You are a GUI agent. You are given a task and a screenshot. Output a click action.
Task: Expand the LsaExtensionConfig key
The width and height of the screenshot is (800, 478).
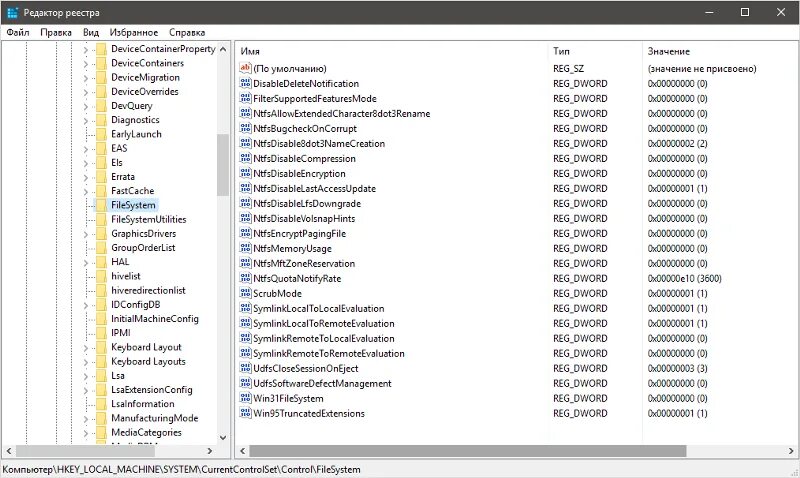point(86,390)
